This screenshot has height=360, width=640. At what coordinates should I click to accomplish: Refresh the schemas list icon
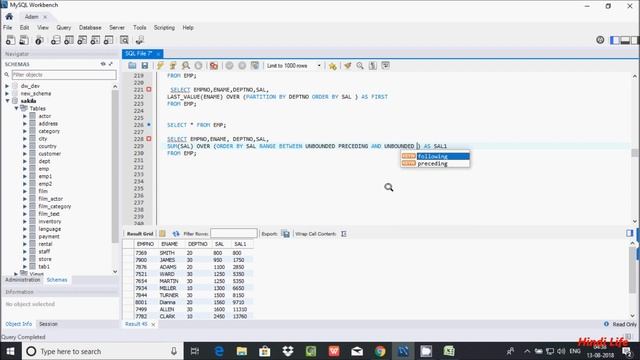(103, 64)
